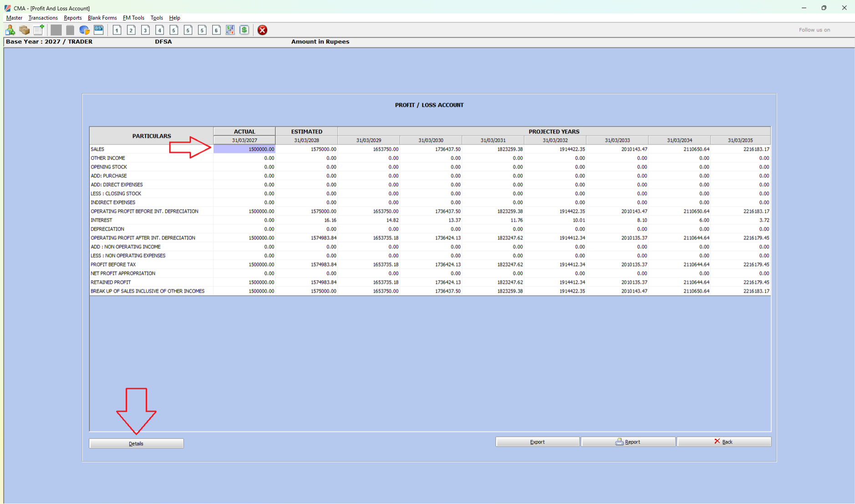This screenshot has width=855, height=504.
Task: Click the Export button
Action: coord(537,442)
